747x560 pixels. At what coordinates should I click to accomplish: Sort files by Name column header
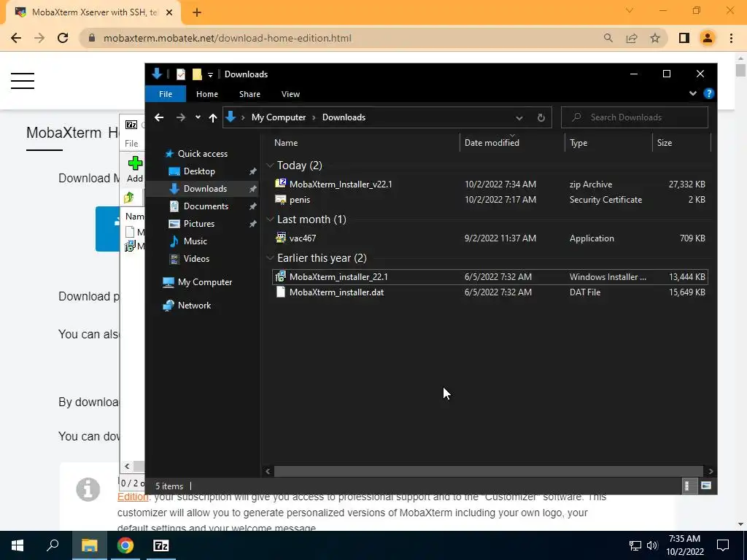coord(286,142)
